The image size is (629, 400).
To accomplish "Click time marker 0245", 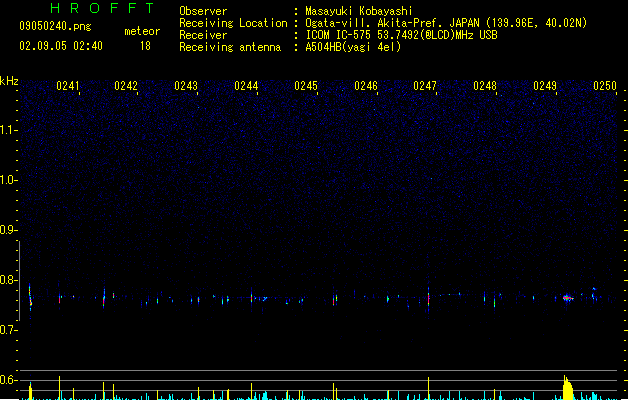I will point(306,86).
